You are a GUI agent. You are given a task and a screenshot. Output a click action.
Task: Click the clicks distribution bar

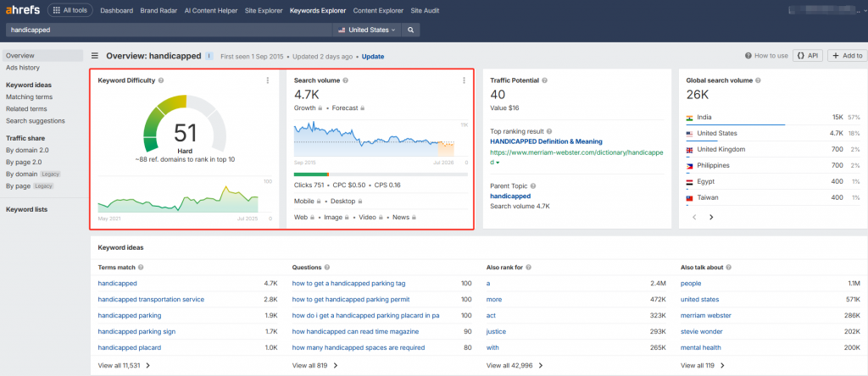point(381,174)
